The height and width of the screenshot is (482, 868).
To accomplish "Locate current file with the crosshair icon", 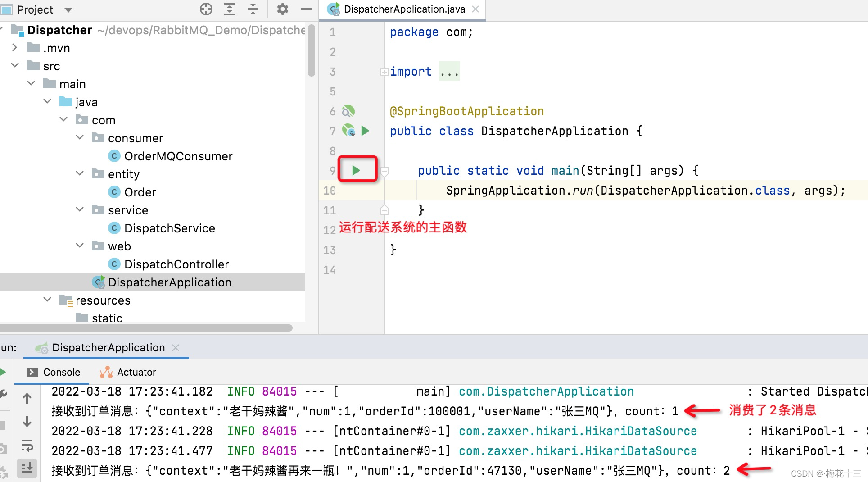I will point(206,9).
